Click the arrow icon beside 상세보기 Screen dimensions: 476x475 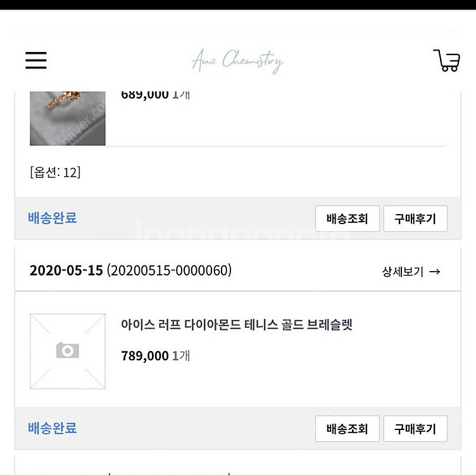pyautogui.click(x=435, y=272)
